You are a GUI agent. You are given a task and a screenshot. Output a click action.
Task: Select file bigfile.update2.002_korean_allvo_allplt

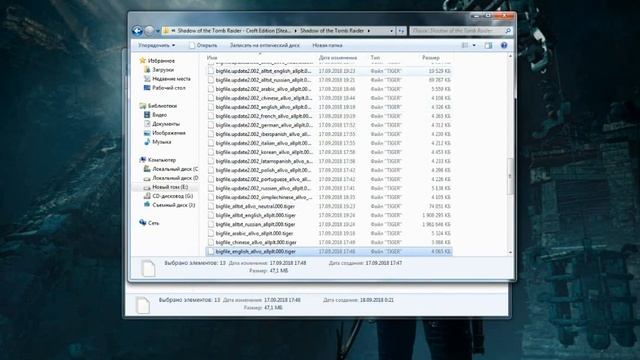329,152
